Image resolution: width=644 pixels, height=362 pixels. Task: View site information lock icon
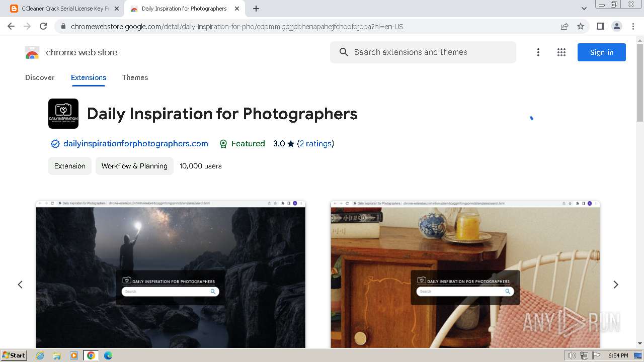[x=63, y=27]
